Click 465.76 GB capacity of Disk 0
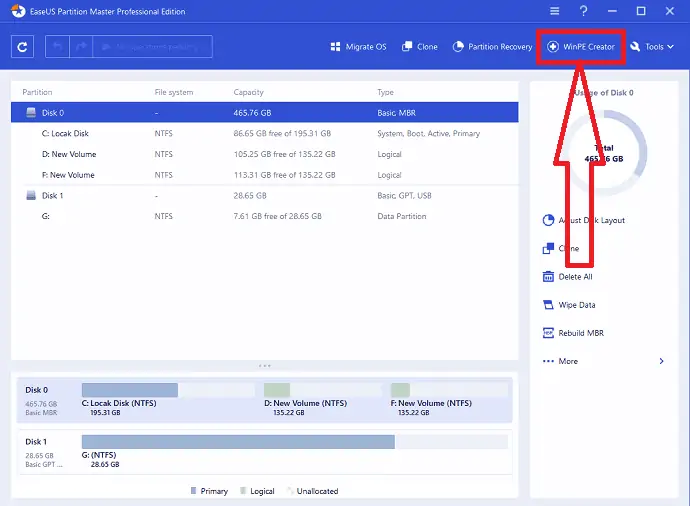This screenshot has width=690, height=506. point(252,113)
